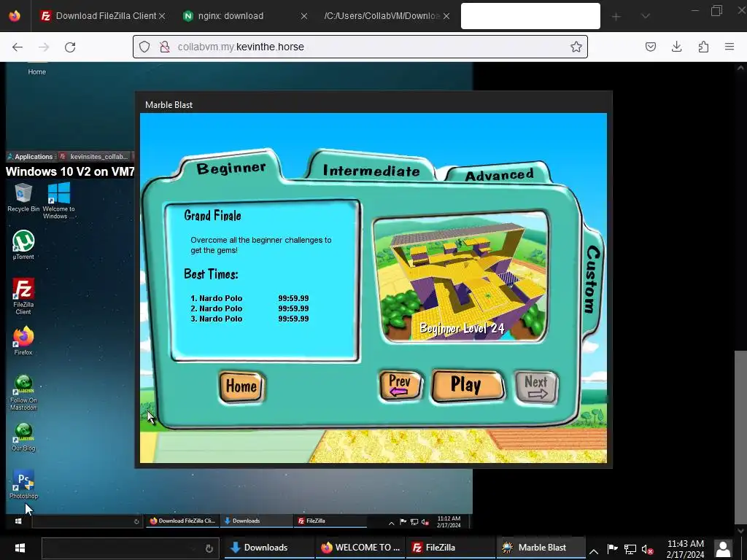Launch FileZilla Client desktop icon
This screenshot has height=560, width=747.
point(23,296)
